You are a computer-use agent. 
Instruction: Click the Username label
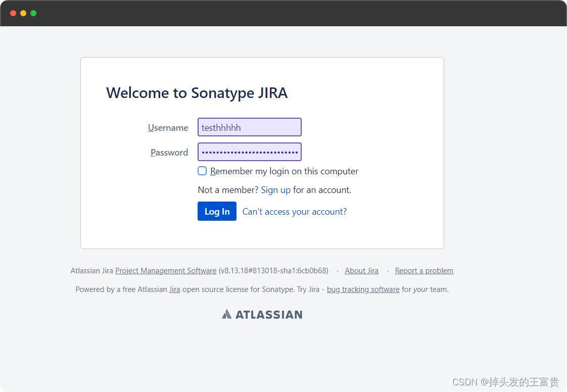[168, 128]
